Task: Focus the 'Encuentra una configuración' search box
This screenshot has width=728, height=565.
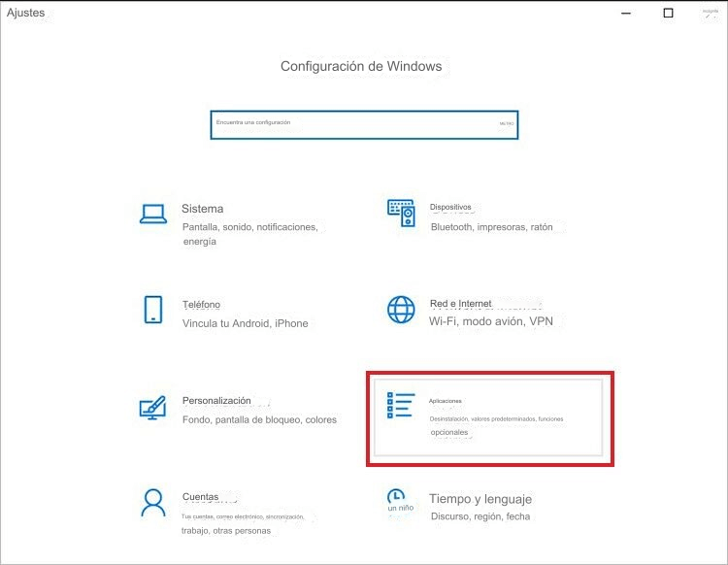Action: 364,125
